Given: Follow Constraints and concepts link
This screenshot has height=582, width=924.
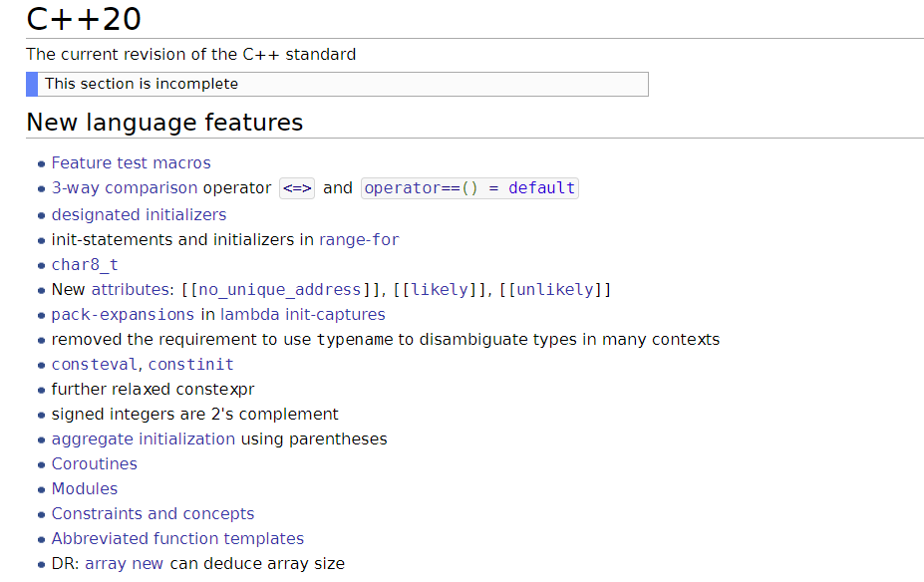Looking at the screenshot, I should (153, 513).
